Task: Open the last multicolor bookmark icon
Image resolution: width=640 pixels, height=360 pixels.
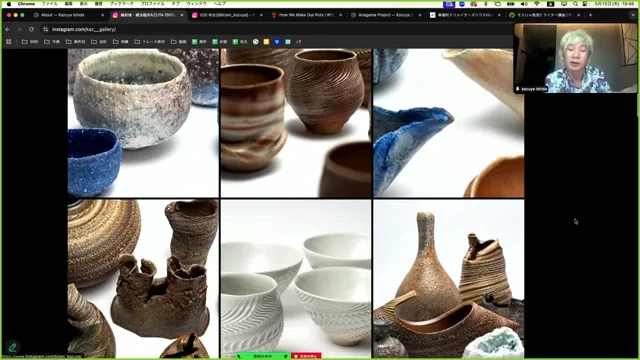Action: [x=299, y=42]
